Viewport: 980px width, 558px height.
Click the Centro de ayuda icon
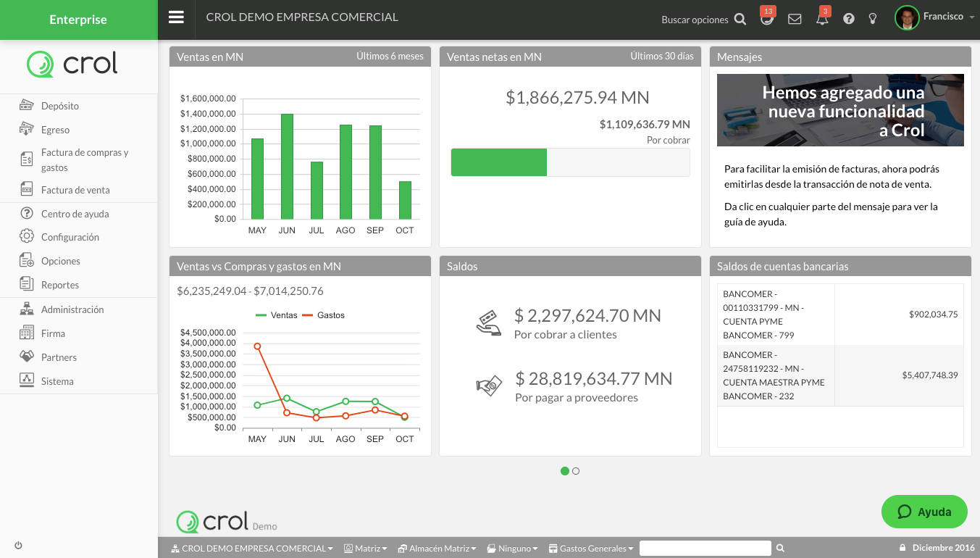pyautogui.click(x=27, y=213)
